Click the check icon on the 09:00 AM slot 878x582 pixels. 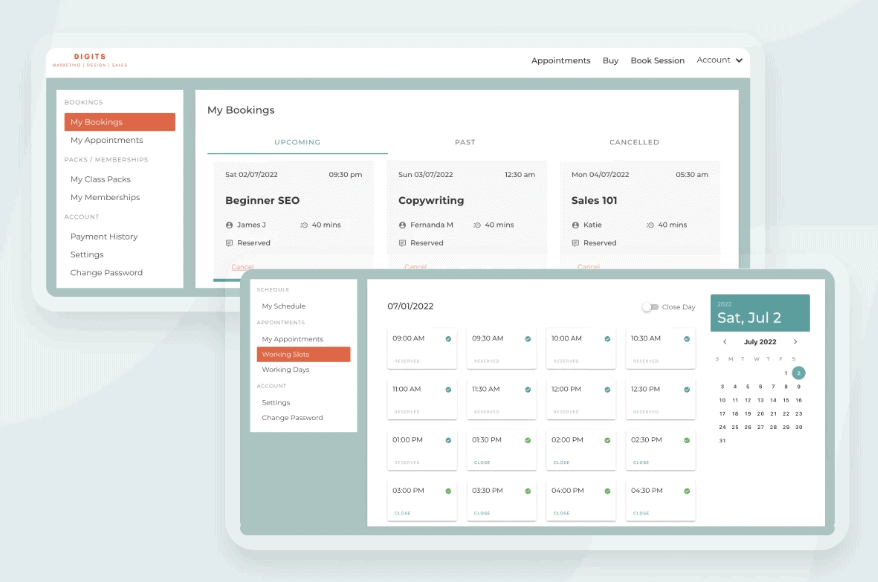[x=449, y=339]
